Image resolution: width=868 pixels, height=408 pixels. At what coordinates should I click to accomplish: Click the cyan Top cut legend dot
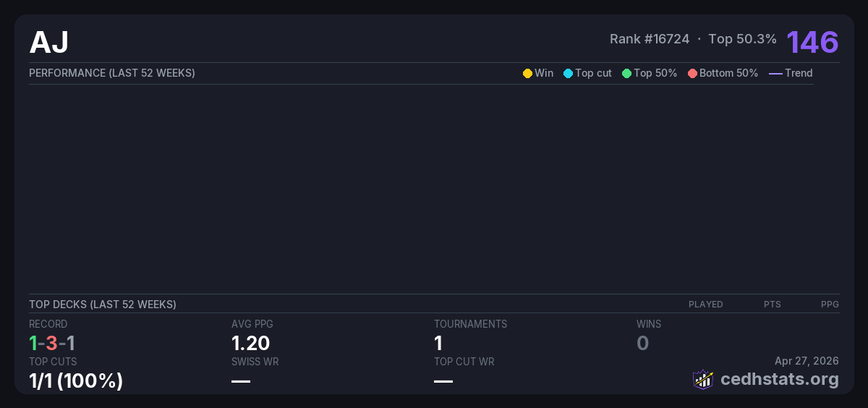[568, 73]
